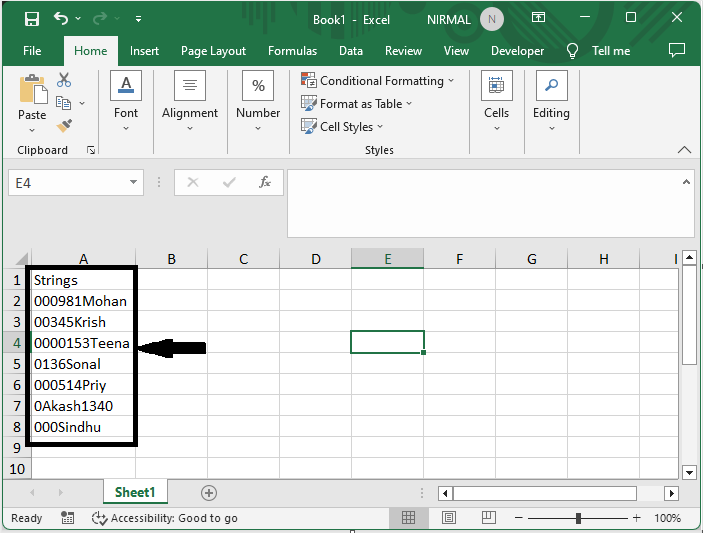The width and height of the screenshot is (703, 533).
Task: Click the Redo arrow icon
Action: pos(100,18)
